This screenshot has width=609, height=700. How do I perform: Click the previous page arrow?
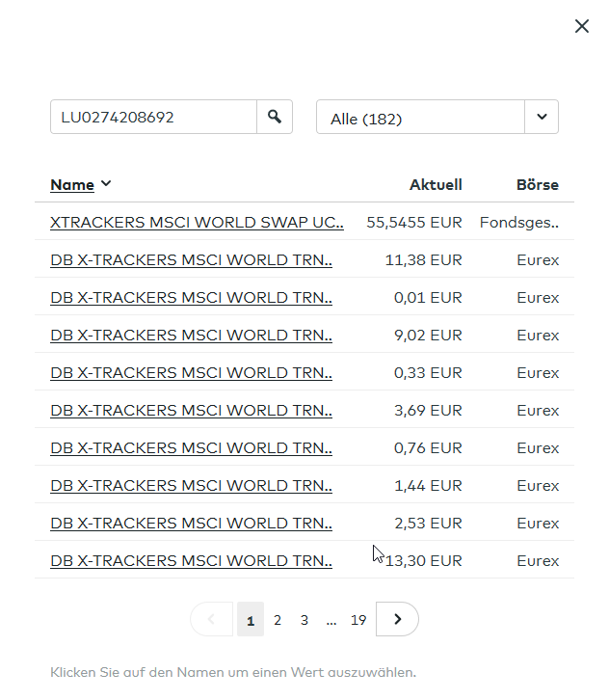[x=212, y=619]
